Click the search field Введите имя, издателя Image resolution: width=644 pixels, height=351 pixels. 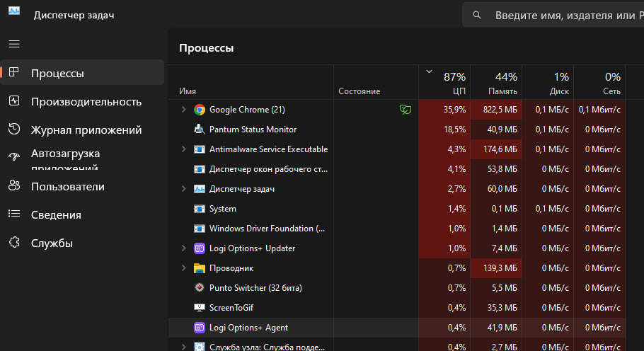(553, 15)
